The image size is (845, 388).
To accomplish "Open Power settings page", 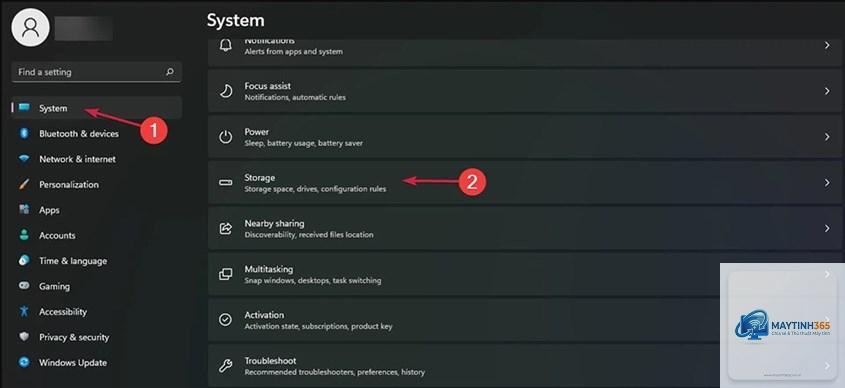I will point(525,137).
